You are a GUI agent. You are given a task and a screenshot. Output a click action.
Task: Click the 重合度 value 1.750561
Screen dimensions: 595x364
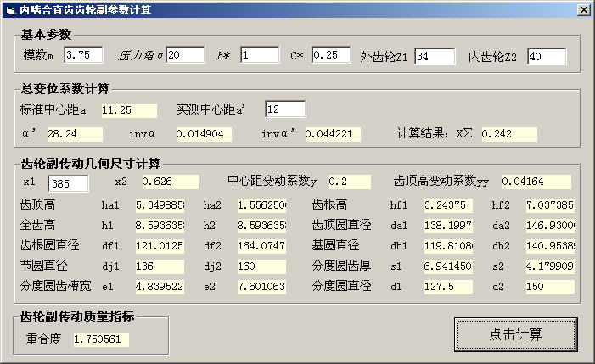click(x=101, y=339)
